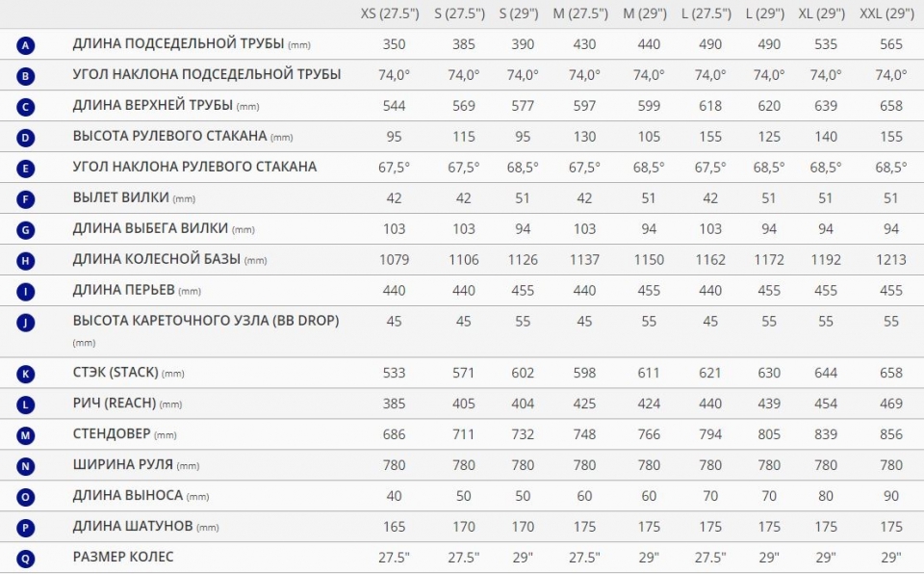Click the circular A icon for seat tube length
The image size is (924, 574).
(25, 45)
